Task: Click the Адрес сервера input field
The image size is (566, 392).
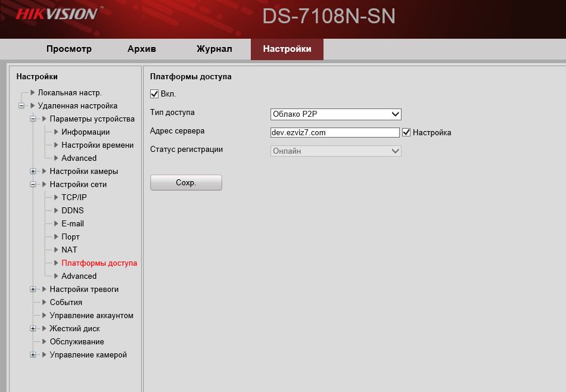Action: [335, 132]
